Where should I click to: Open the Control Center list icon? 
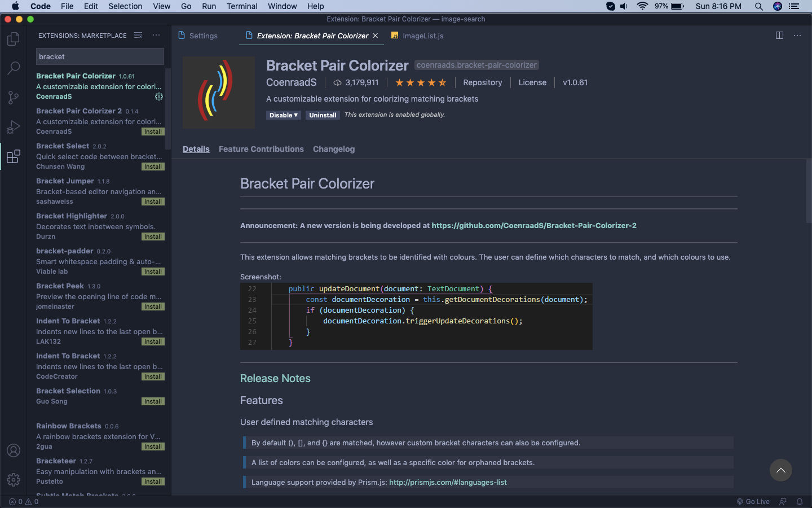click(794, 6)
